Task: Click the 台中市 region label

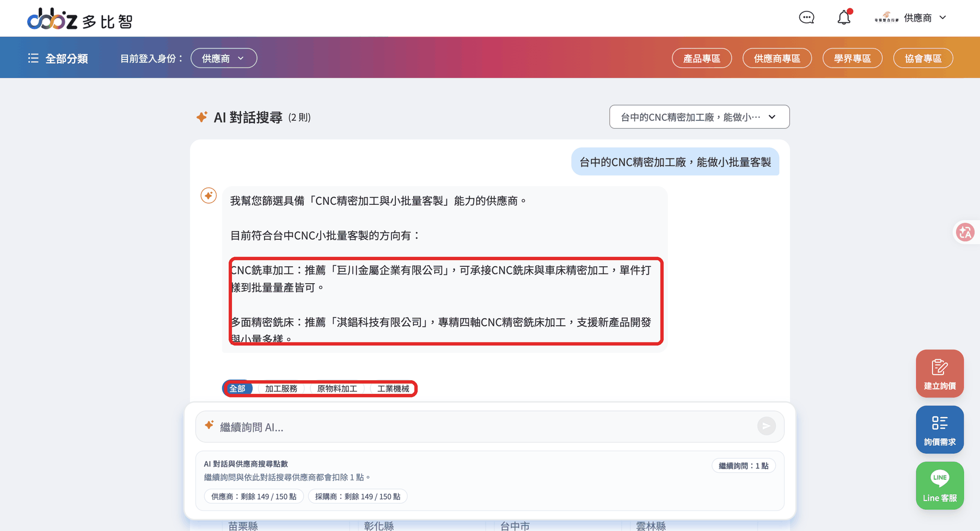Action: point(515,526)
